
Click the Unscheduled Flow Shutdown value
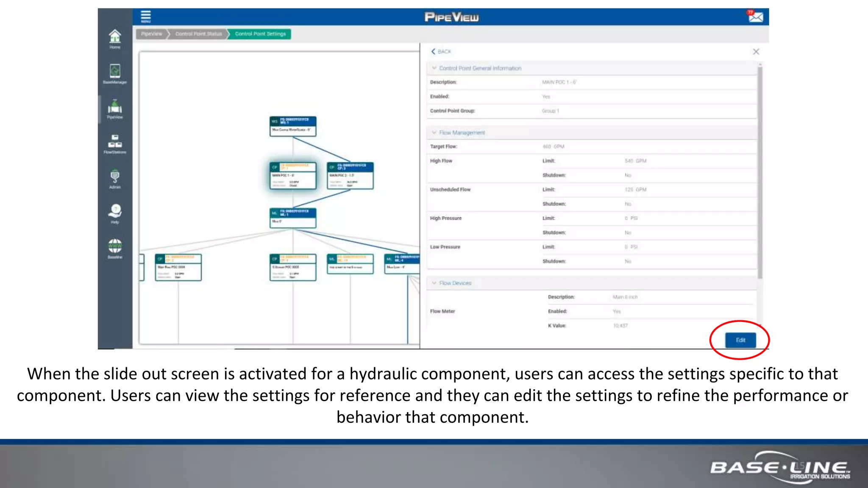coord(628,204)
